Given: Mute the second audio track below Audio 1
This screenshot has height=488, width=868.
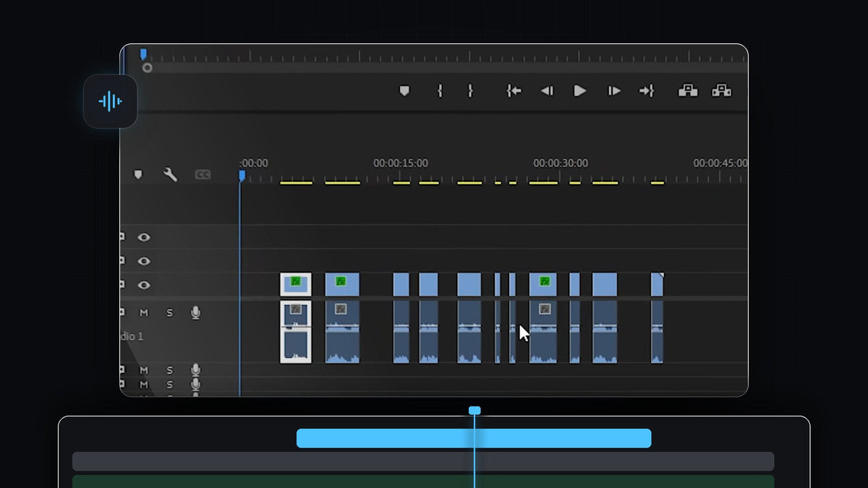Looking at the screenshot, I should [144, 370].
